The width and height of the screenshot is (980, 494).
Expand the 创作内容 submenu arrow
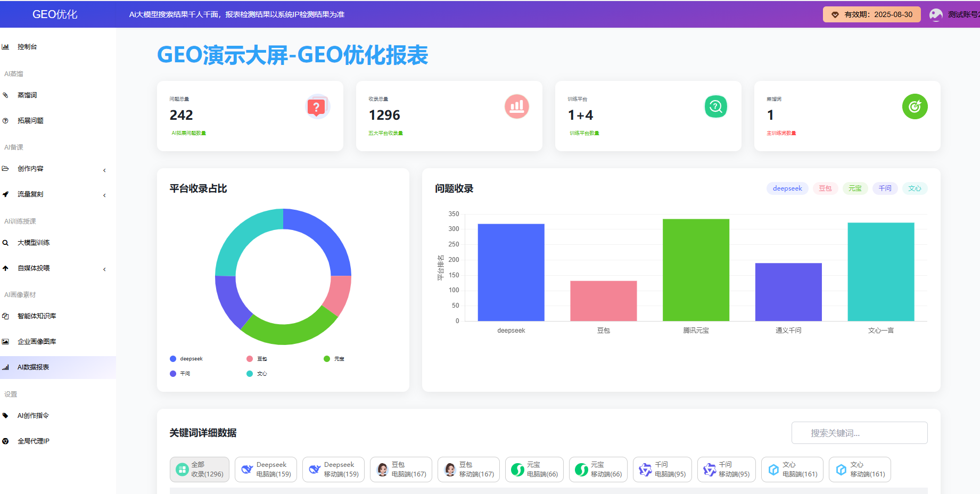click(x=104, y=170)
